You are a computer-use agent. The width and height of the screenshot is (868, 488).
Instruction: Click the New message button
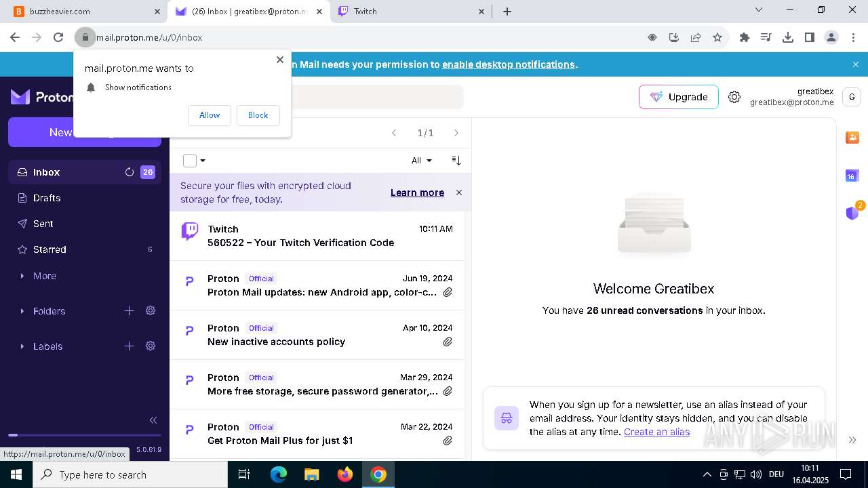pyautogui.click(x=85, y=132)
